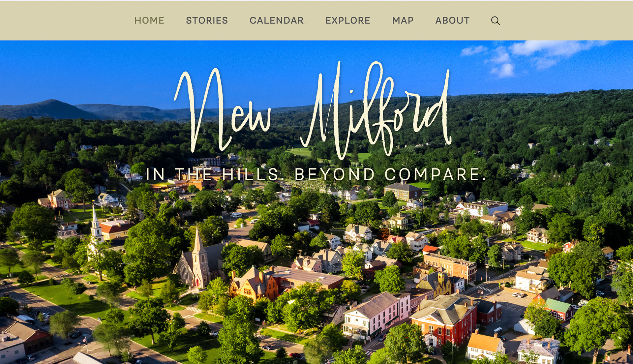Click the long pink building in the foreground
The width and height of the screenshot is (633, 364).
click(376, 315)
